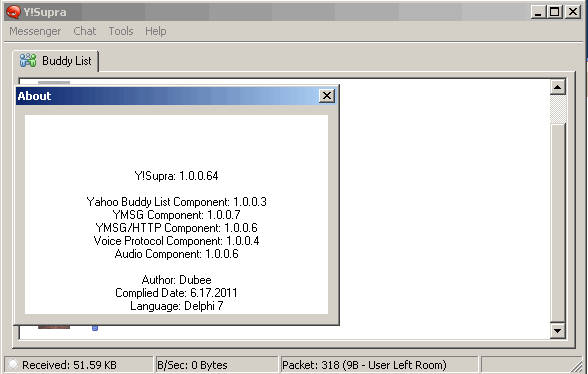Click the buddy list scroll up arrow

(558, 87)
